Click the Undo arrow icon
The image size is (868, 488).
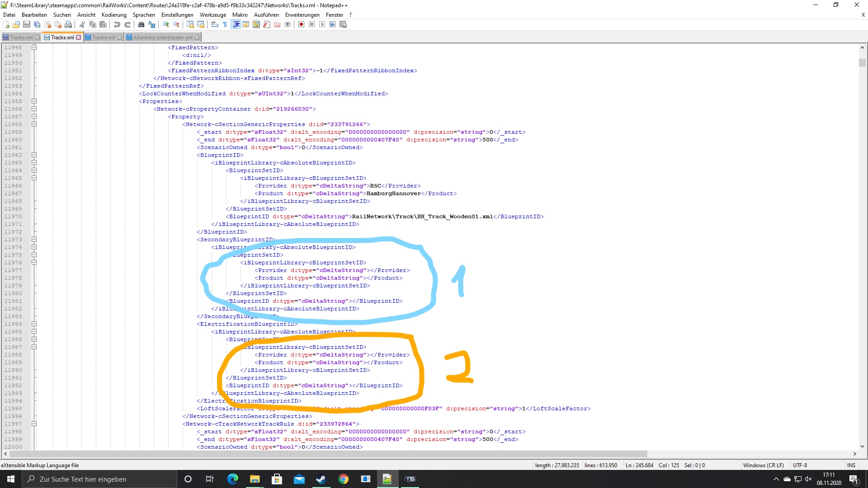[x=117, y=24]
